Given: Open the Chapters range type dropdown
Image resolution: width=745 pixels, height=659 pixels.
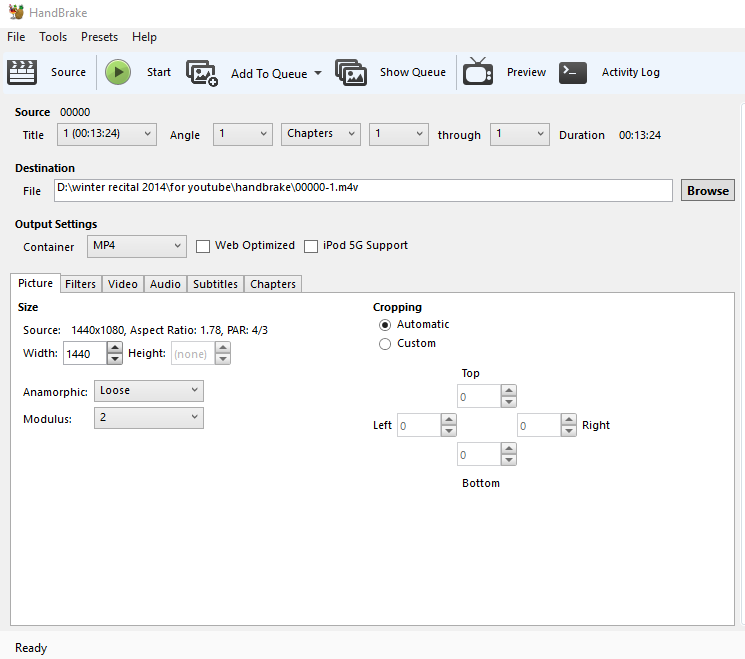Looking at the screenshot, I should (x=321, y=134).
